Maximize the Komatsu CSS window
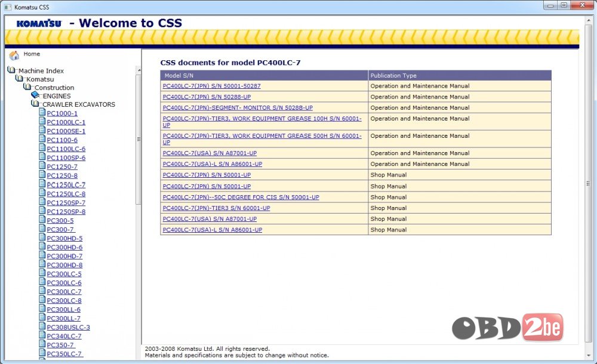597x364 pixels. point(564,5)
